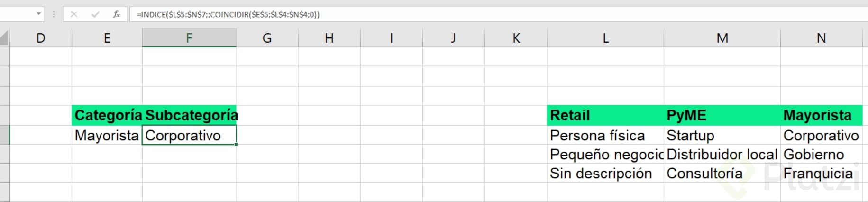Select column N header

821,38
